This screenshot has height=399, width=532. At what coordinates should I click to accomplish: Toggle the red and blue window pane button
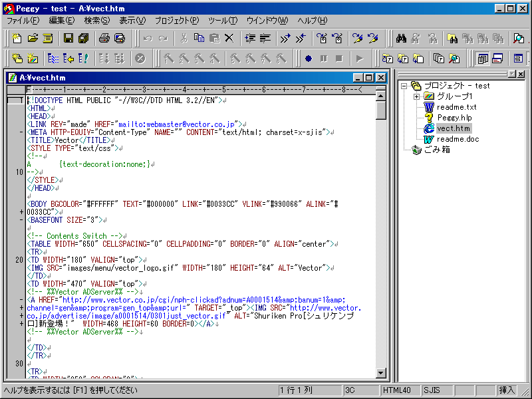[497, 59]
